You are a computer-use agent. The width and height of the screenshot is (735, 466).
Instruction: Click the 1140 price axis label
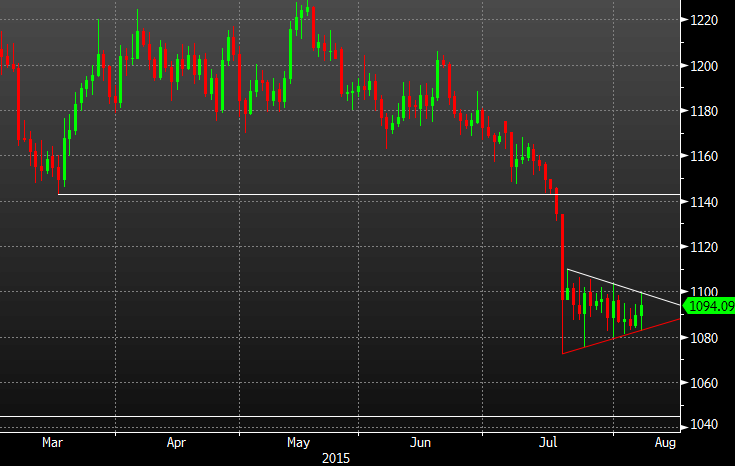coord(704,202)
